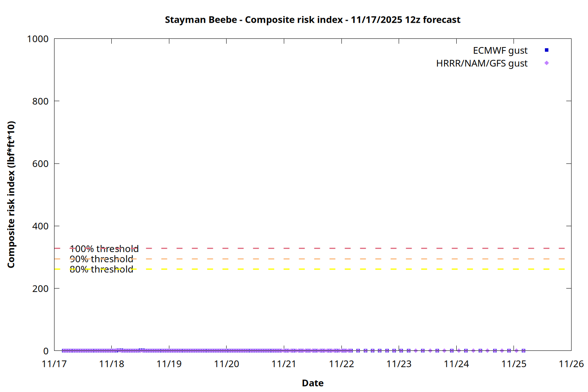Click the 80% threshold label
588x392 pixels.
click(x=101, y=269)
